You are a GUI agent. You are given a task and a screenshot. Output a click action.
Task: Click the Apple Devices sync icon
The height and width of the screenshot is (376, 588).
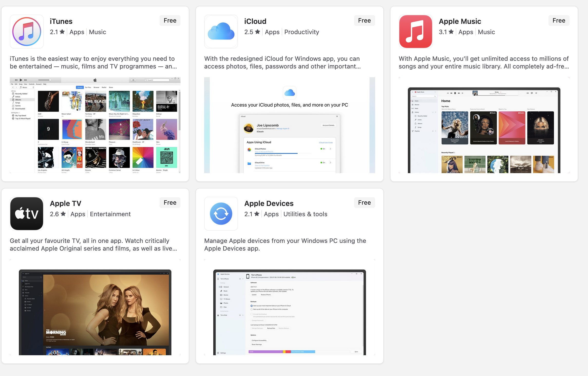221,214
